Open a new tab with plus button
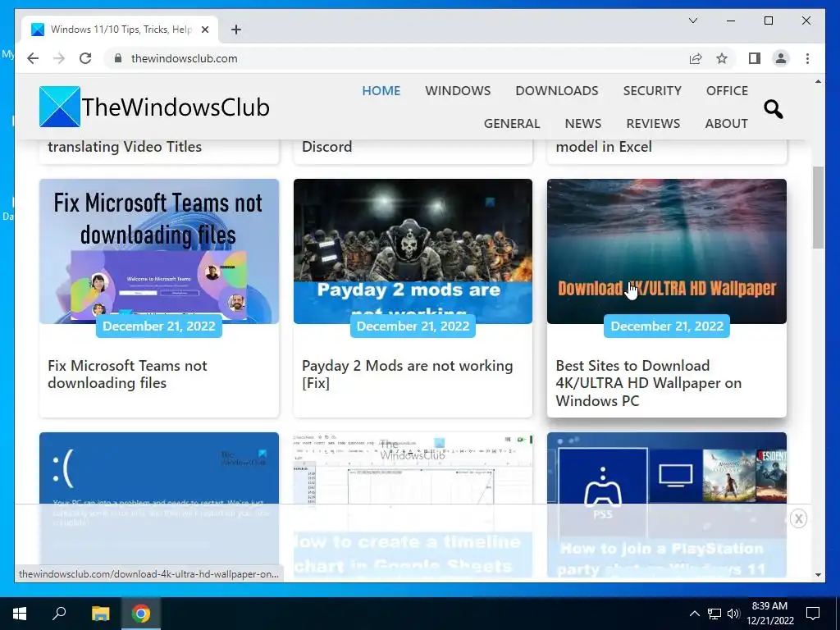Image resolution: width=840 pixels, height=630 pixels. click(235, 30)
